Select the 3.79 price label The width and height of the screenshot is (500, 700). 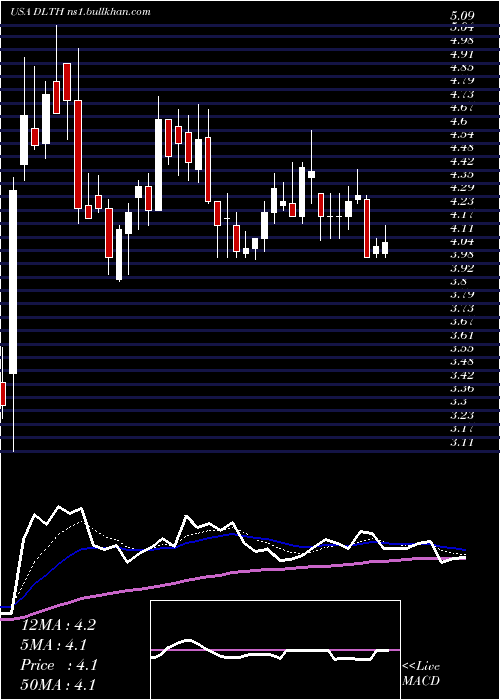coord(462,295)
